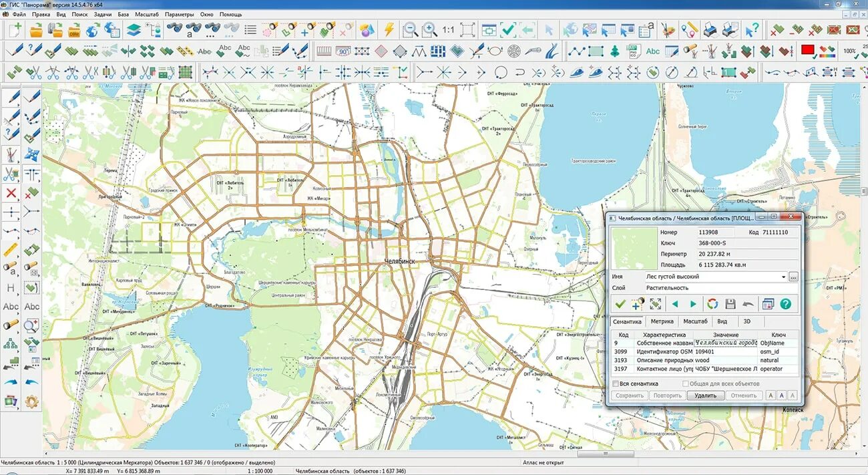Switch to the 3D tab
Viewport: 868px width, 475px height.
[x=746, y=321]
